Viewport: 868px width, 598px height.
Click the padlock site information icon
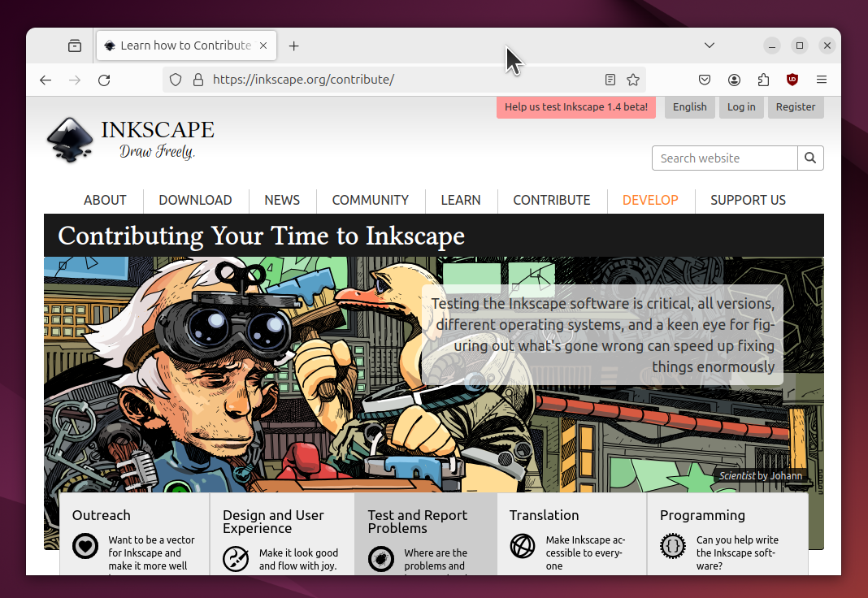(197, 80)
